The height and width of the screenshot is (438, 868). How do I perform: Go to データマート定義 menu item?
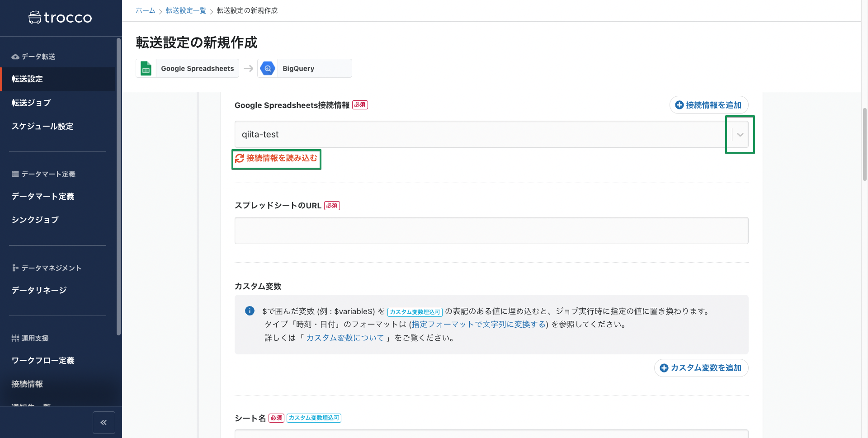pos(43,197)
